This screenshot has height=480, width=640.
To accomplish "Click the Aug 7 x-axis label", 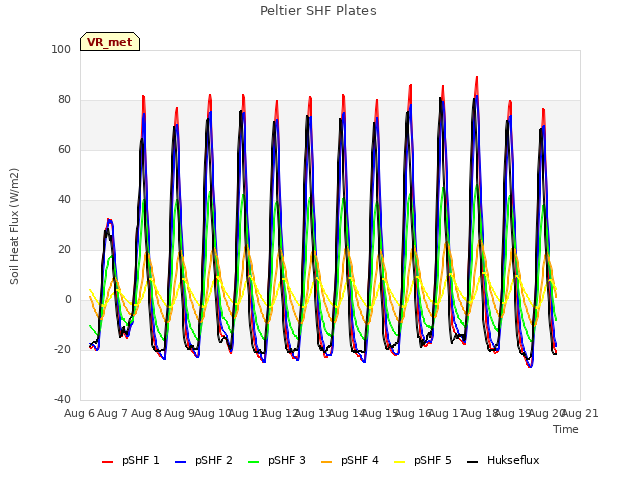I will [x=113, y=413].
